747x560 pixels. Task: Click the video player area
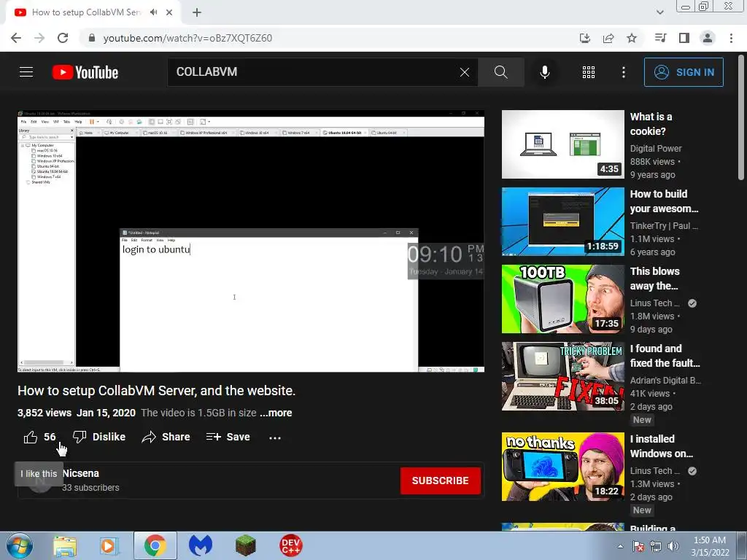click(x=251, y=241)
